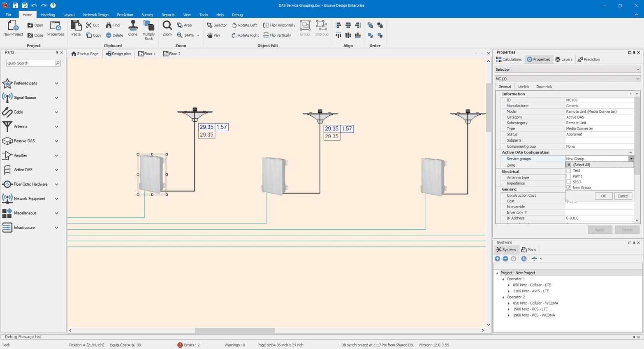Check the Test service group checkbox
The width and height of the screenshot is (644, 349).
pos(569,170)
